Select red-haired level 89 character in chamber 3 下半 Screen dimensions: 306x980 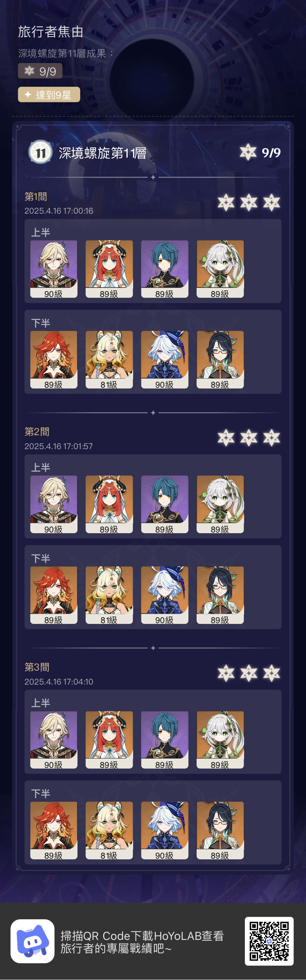point(54,830)
